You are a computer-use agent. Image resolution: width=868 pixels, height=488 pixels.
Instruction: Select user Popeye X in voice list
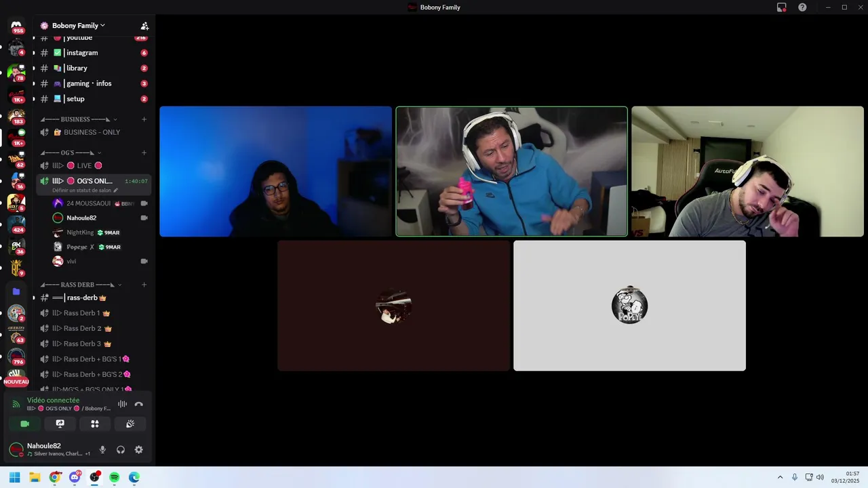100,247
